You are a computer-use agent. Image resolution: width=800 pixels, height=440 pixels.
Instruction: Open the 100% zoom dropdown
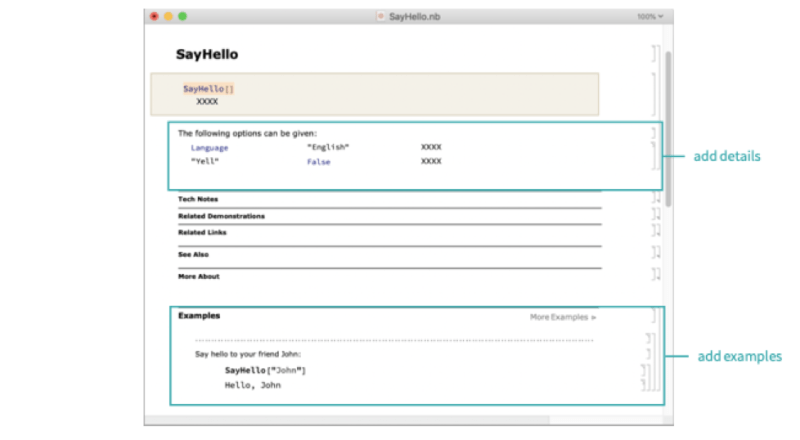tap(649, 16)
